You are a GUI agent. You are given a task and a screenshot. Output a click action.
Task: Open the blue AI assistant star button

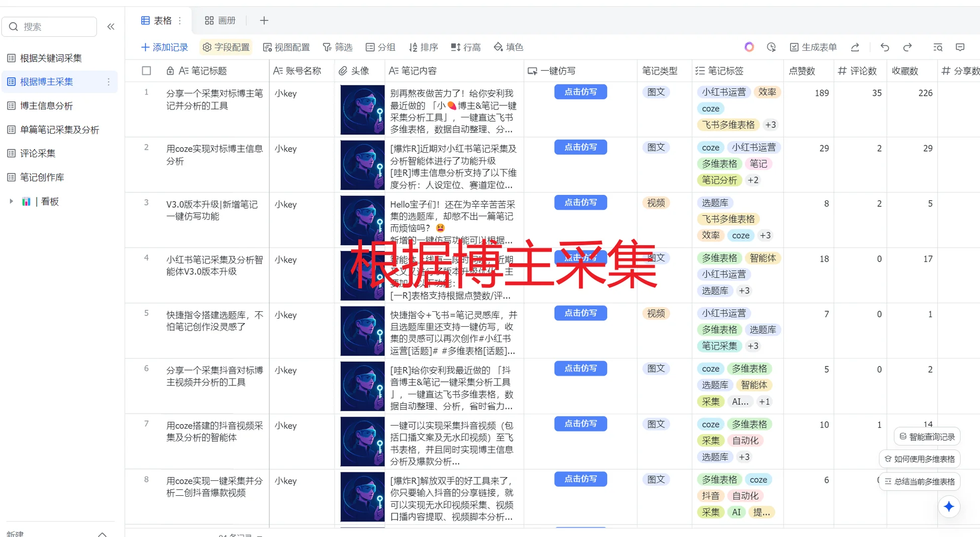[x=949, y=507]
